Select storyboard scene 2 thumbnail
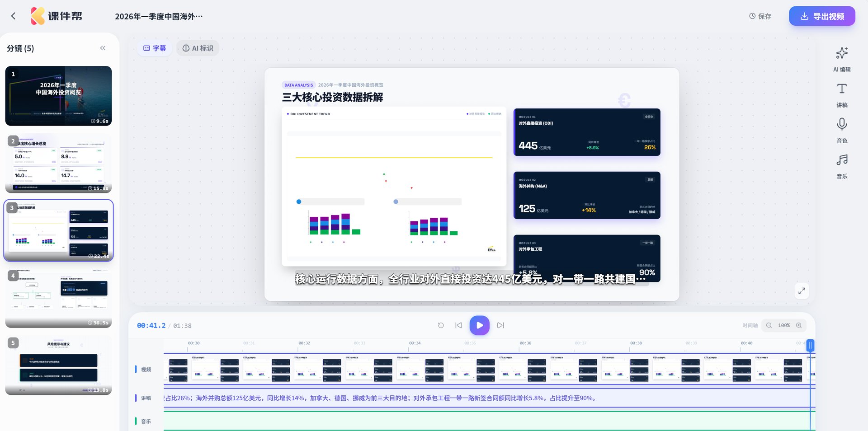Image resolution: width=868 pixels, height=431 pixels. tap(58, 163)
